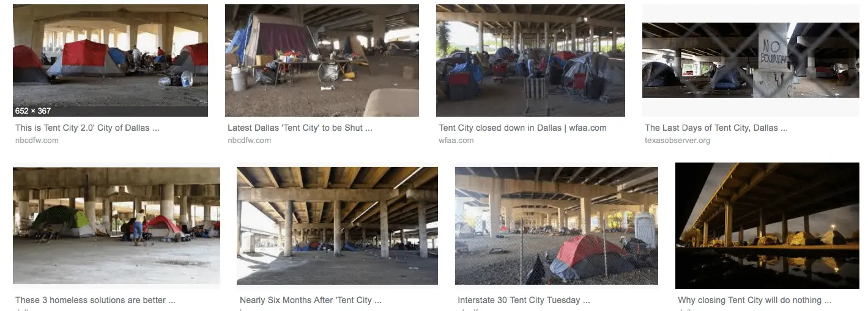
Task: Visit the wfaa.com source link
Action: 456,141
